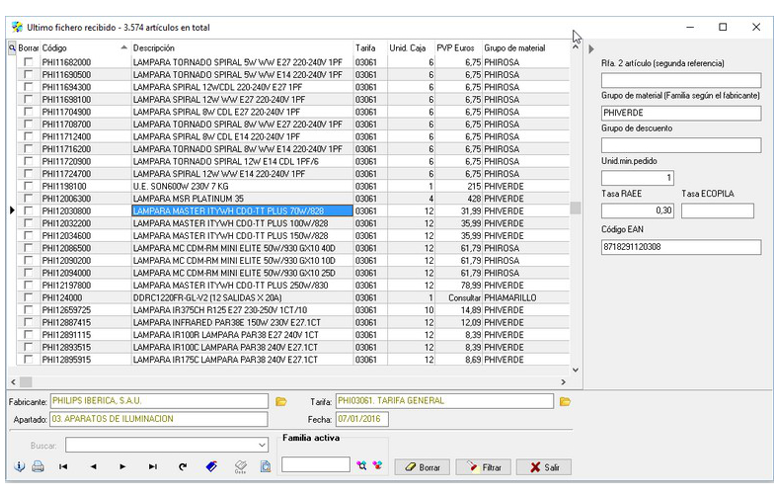
Task: Open the Buscar dropdown
Action: pyautogui.click(x=262, y=445)
